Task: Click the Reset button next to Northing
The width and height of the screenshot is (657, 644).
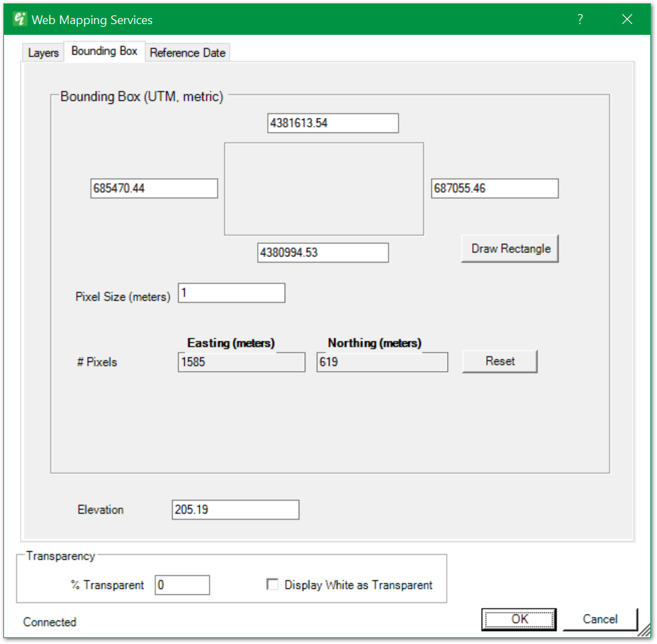Action: tap(500, 361)
